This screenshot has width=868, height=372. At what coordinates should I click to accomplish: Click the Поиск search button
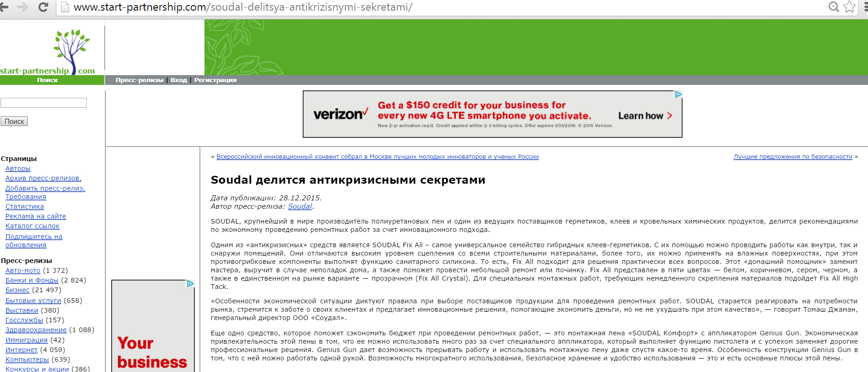(14, 121)
